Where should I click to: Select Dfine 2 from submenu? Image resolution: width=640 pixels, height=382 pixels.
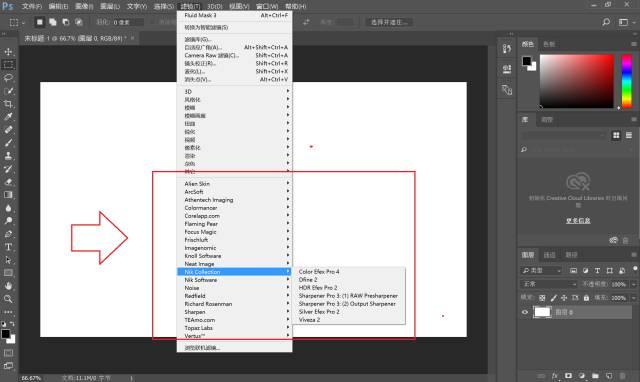click(x=349, y=280)
